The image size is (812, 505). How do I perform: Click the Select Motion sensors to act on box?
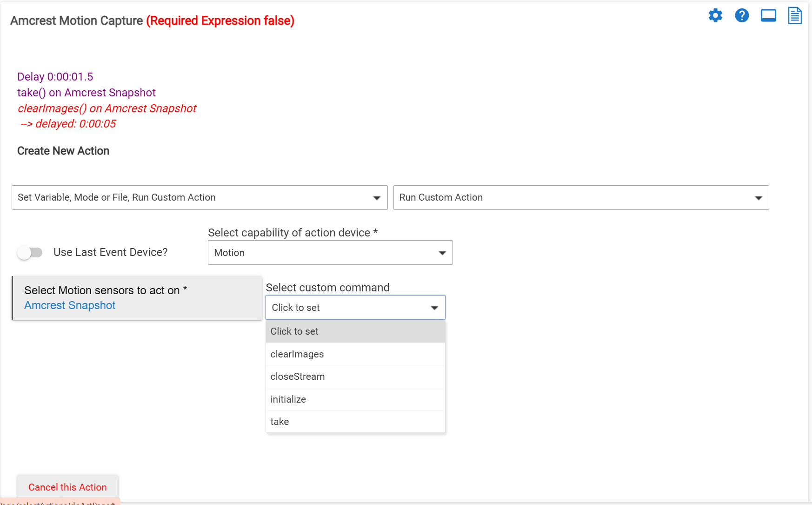tap(137, 298)
